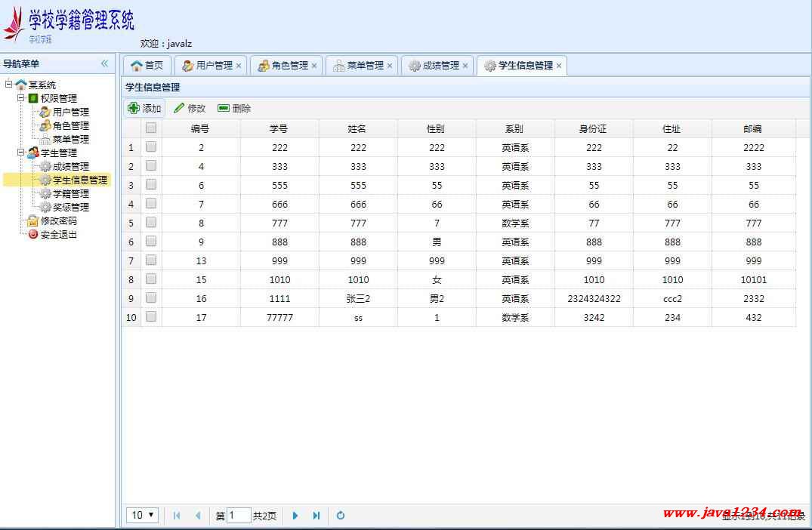The width and height of the screenshot is (812, 530).
Task: Collapse the 学生管理 tree node
Action: [21, 153]
